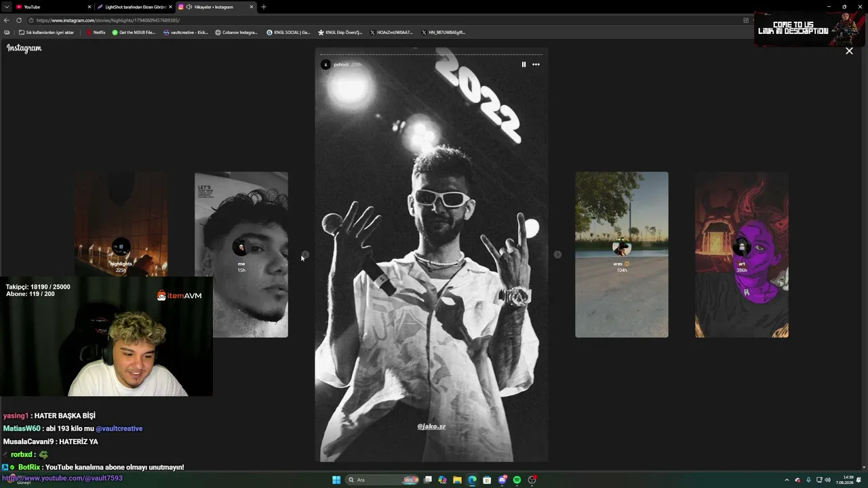The width and height of the screenshot is (868, 488).
Task: Close the LightShot tab
Action: [170, 7]
